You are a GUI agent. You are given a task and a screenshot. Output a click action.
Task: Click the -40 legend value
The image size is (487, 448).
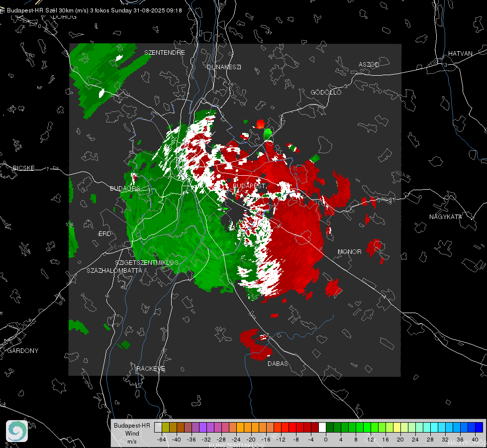pyautogui.click(x=177, y=440)
